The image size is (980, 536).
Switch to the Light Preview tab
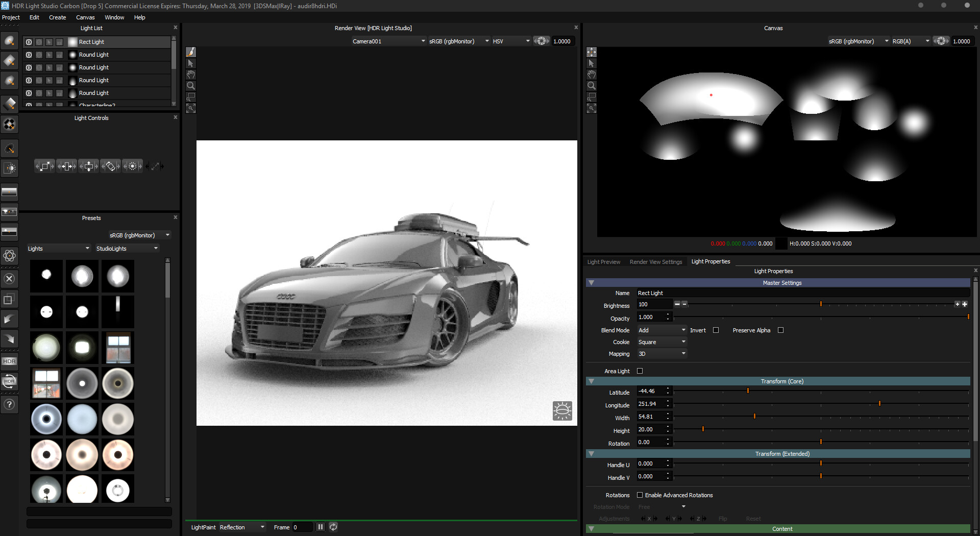pos(604,262)
